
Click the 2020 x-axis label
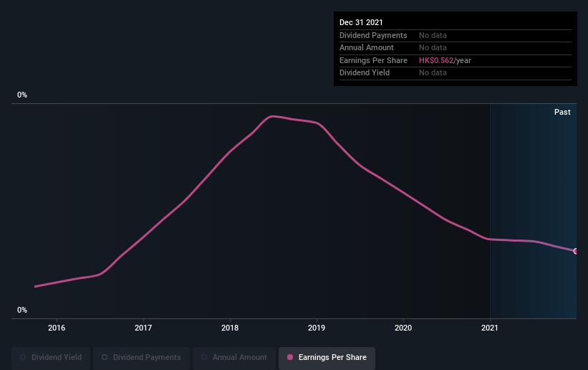tap(403, 328)
